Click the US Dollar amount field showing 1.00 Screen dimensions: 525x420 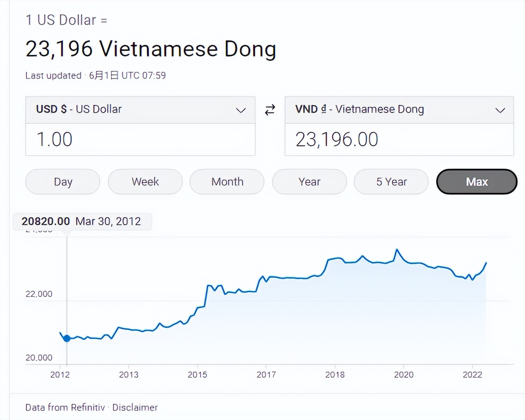(x=140, y=140)
